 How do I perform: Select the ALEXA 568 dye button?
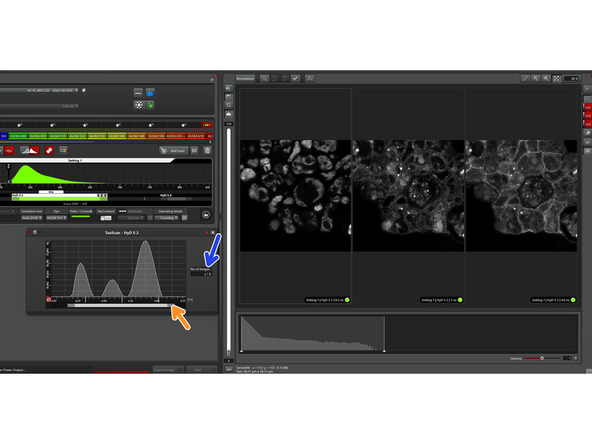[x=136, y=136]
